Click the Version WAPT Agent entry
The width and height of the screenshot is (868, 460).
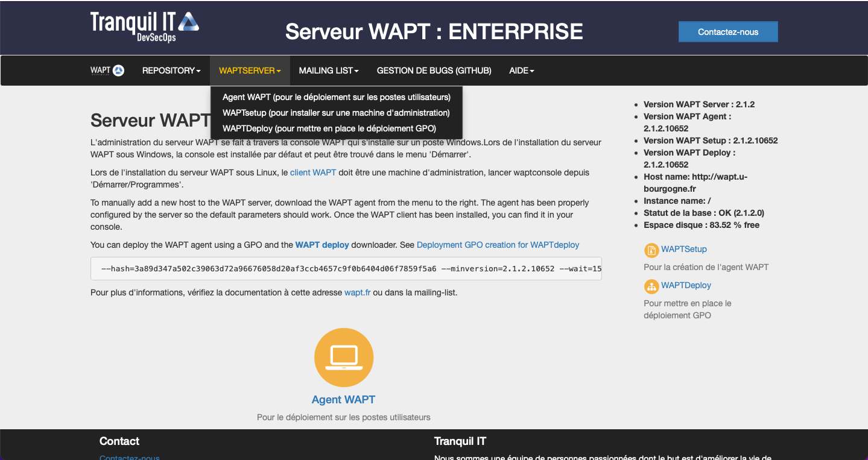point(688,122)
